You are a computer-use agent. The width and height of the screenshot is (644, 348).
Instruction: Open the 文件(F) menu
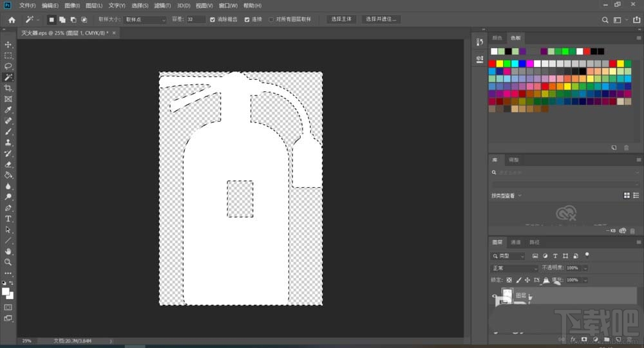point(27,6)
